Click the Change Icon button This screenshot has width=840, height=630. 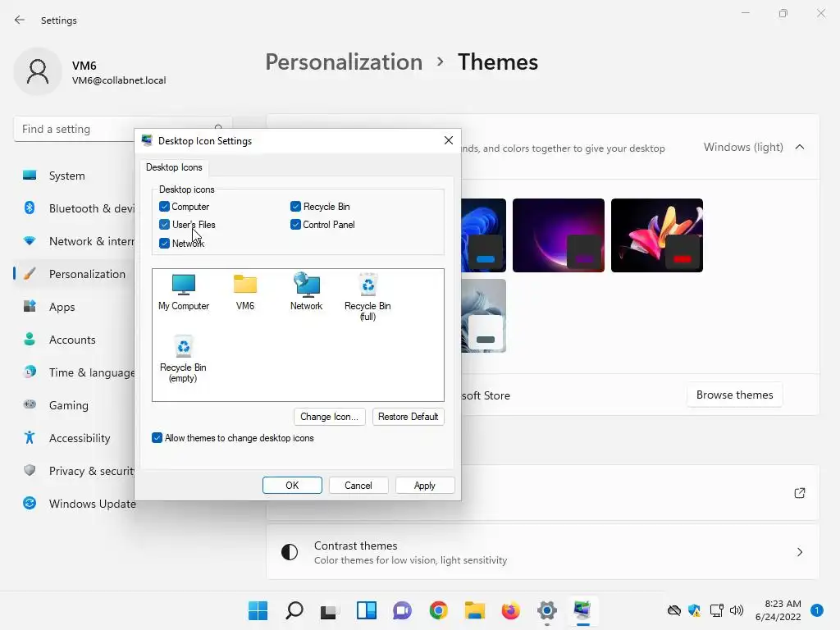(330, 416)
